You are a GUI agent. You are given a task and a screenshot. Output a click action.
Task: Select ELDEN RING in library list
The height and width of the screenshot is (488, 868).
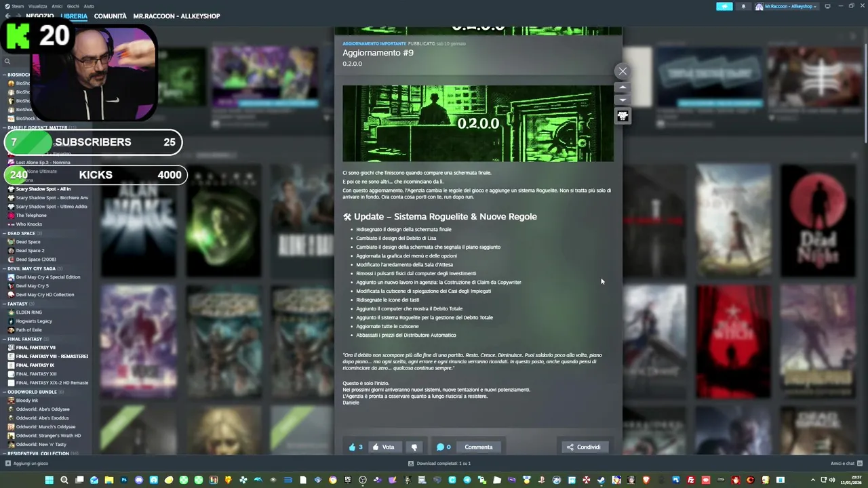pos(28,312)
